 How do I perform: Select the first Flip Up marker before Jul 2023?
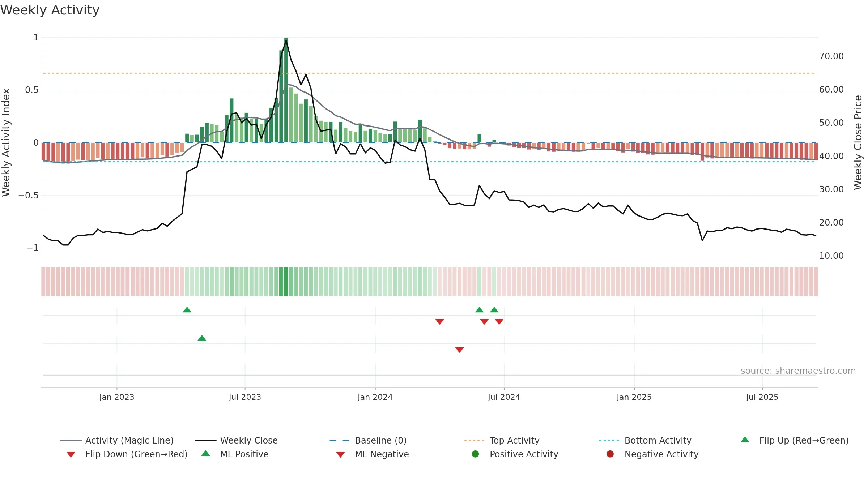tap(187, 310)
